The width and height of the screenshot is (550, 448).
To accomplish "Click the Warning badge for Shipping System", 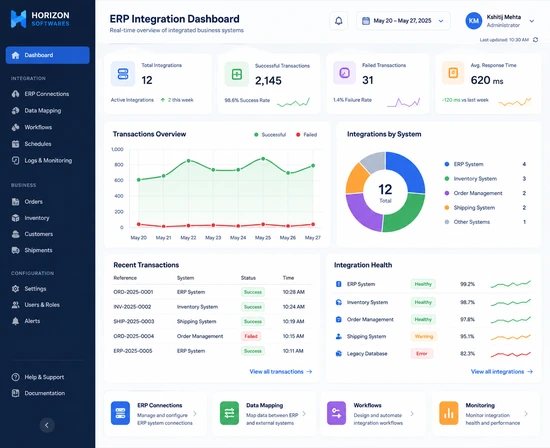I will pyautogui.click(x=424, y=336).
